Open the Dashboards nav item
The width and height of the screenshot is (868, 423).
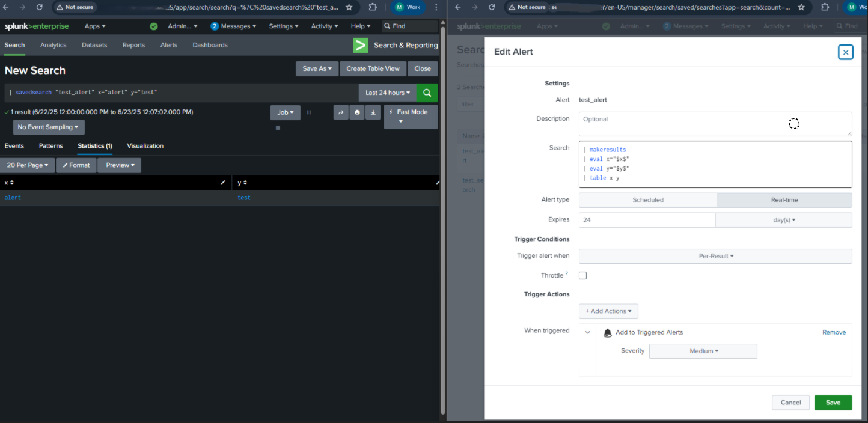pos(210,45)
